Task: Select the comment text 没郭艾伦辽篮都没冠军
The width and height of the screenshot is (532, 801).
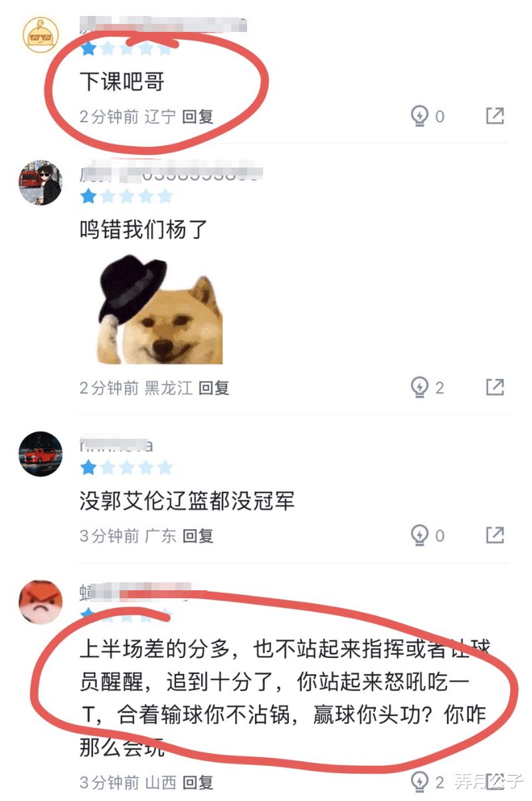Action: 187,501
